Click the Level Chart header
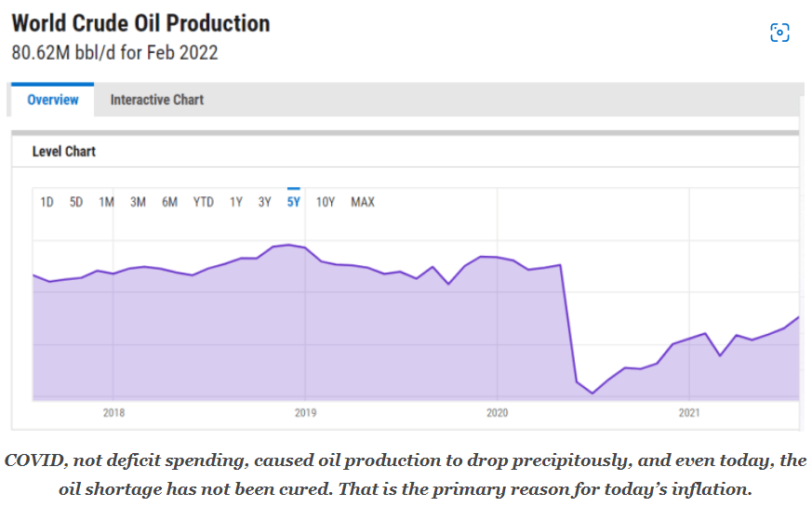This screenshot has height=507, width=812. click(x=64, y=151)
